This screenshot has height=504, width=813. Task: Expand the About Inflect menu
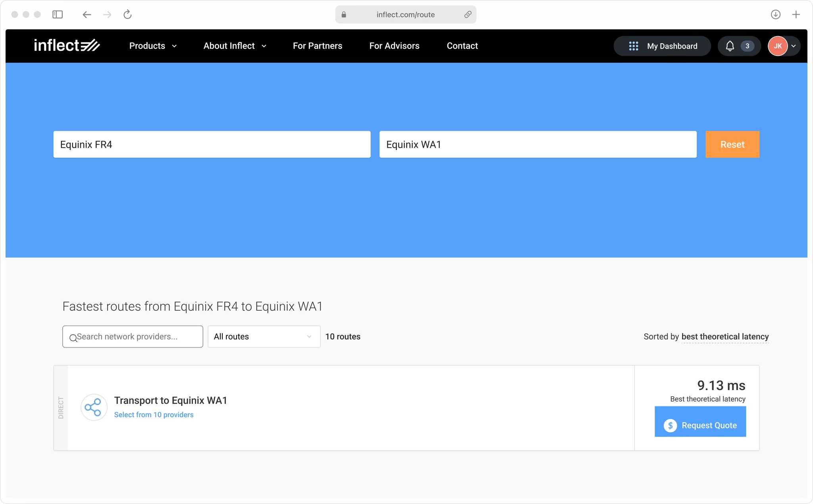tap(235, 46)
